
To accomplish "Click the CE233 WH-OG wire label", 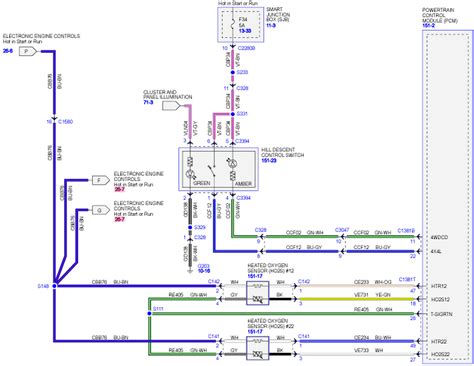I will click(373, 282).
